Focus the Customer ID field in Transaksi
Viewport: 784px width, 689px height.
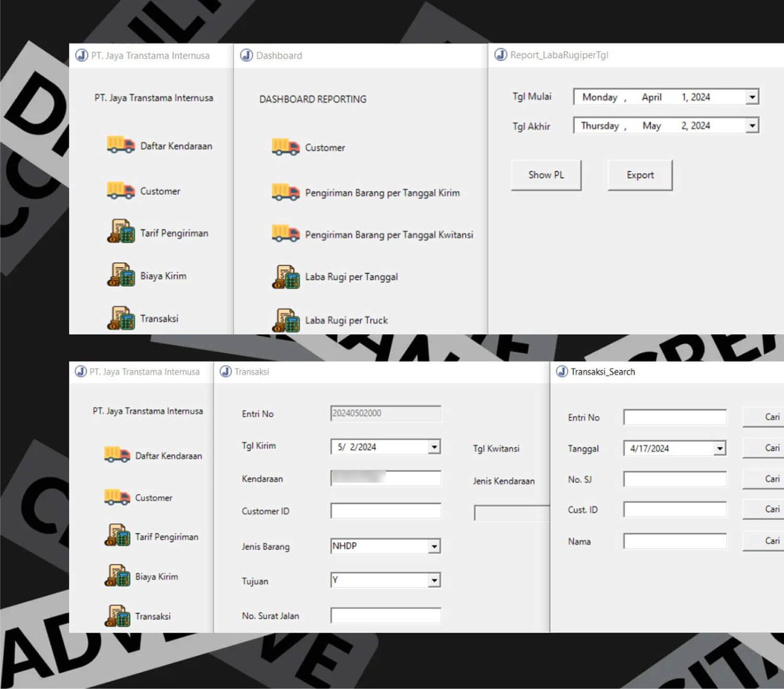tap(386, 511)
